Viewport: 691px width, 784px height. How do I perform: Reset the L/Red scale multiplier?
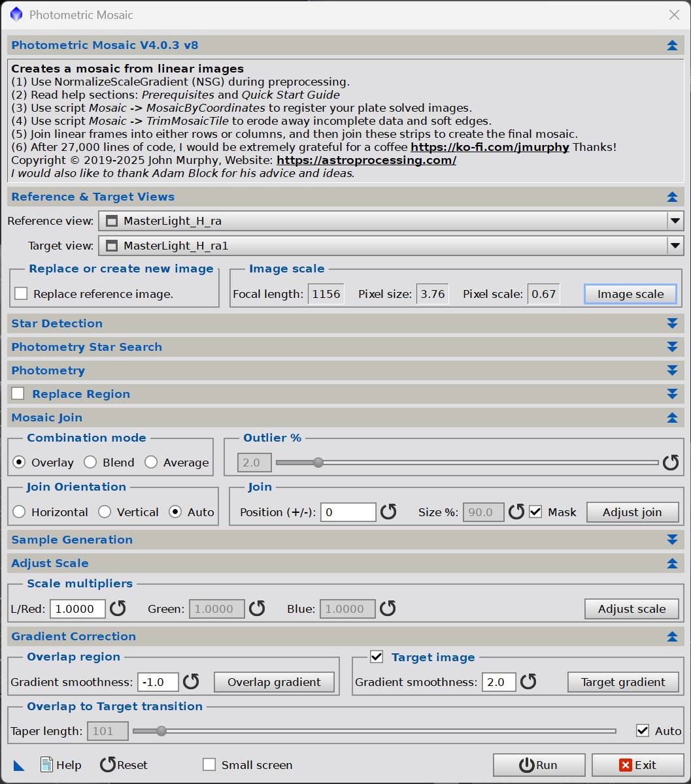[118, 609]
